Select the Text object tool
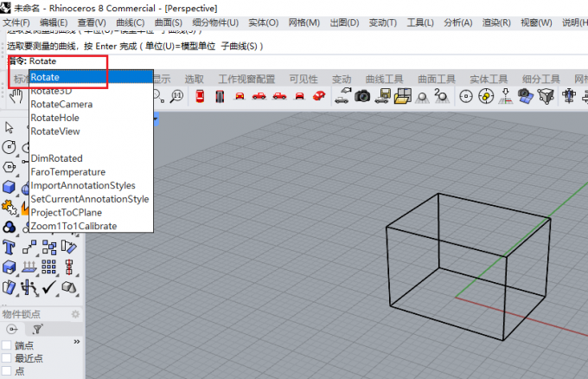The width and height of the screenshot is (588, 379). pyautogui.click(x=9, y=248)
